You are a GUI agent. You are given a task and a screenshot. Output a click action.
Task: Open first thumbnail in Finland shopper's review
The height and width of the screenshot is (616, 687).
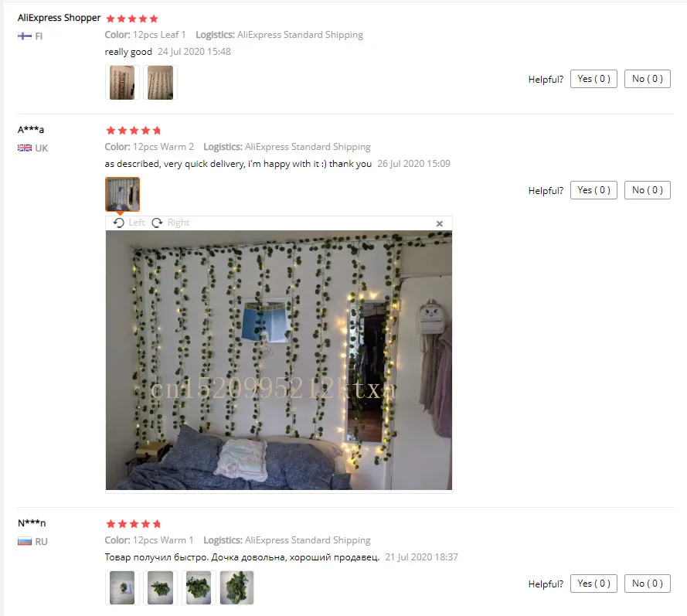pos(122,83)
